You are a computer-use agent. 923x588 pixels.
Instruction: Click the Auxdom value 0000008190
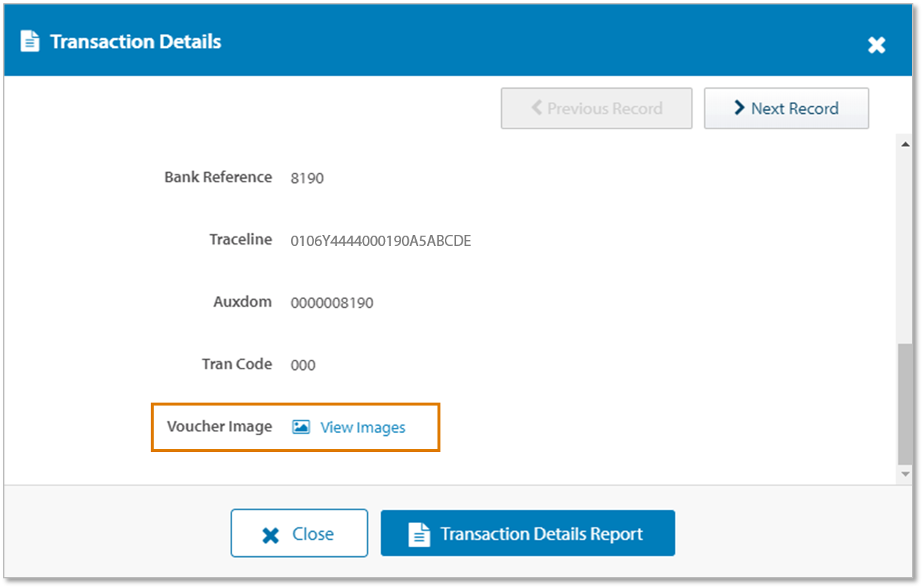[332, 303]
